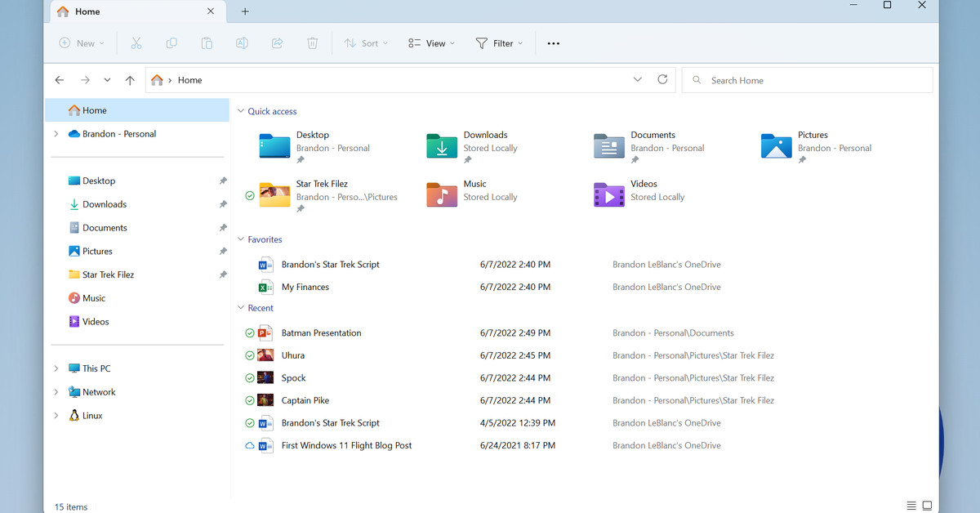980x513 pixels.
Task: Expand the This PC tree node
Action: coord(56,368)
